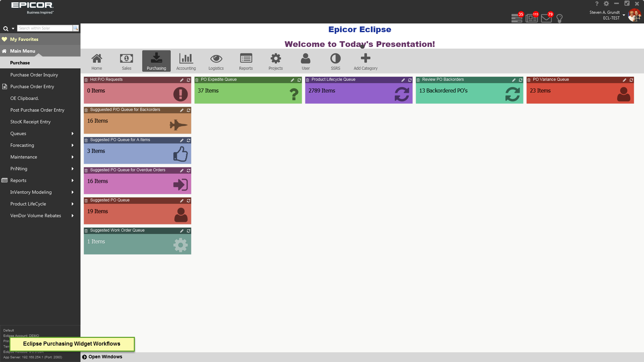Select the Purchase menu item
The width and height of the screenshot is (644, 362).
click(20, 62)
